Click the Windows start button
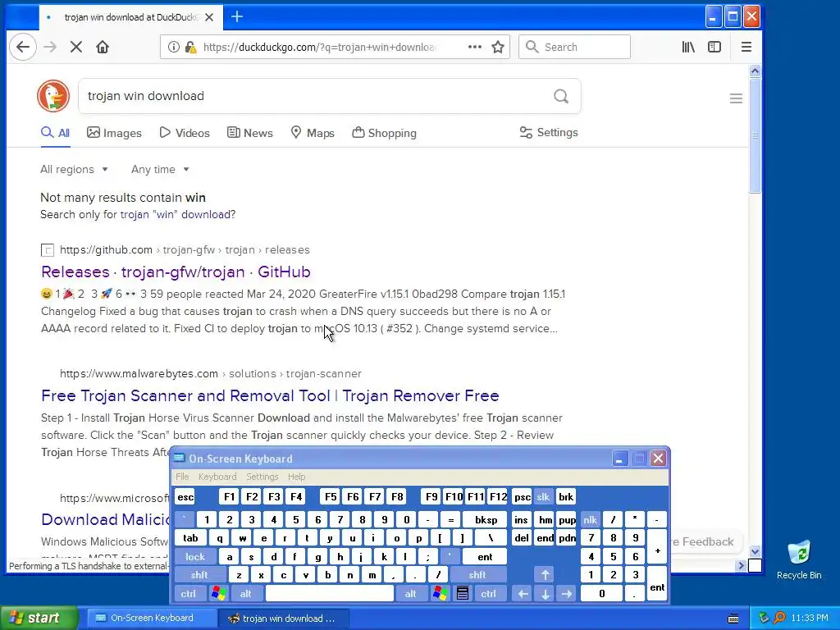This screenshot has height=630, width=840. point(39,619)
